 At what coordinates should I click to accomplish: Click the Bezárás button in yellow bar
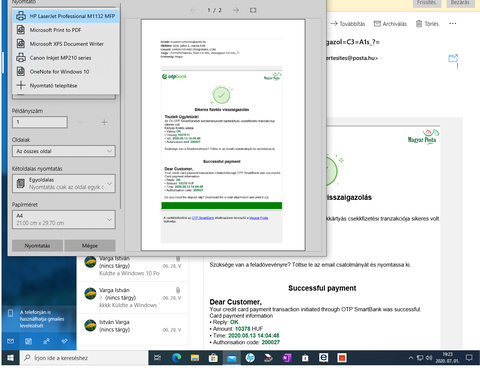point(460,3)
